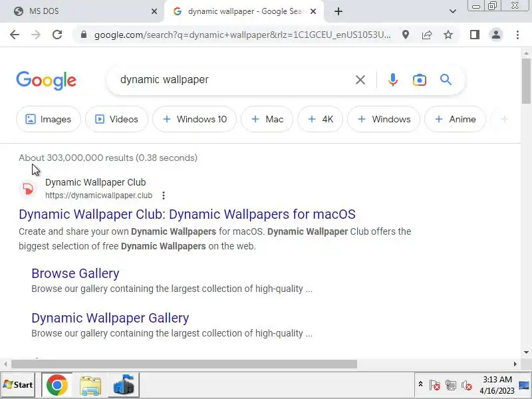Close the dynamic wallpaper Google Search tab
Image resolution: width=532 pixels, height=399 pixels.
(313, 11)
